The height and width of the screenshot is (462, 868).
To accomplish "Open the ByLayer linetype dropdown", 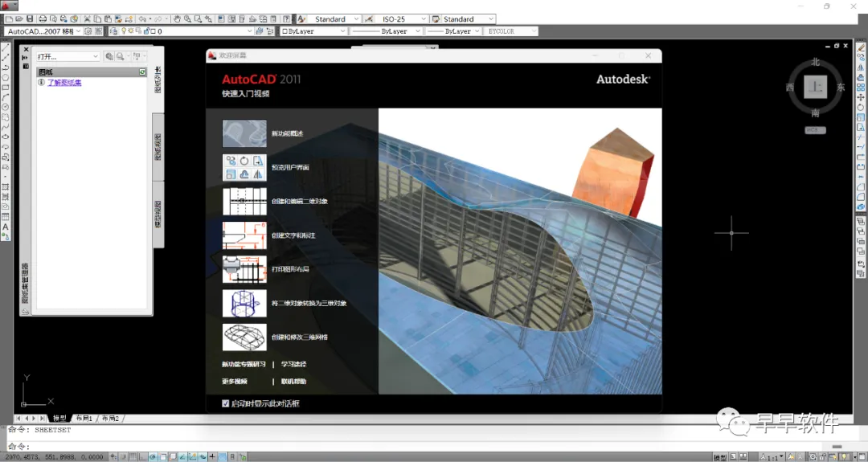I will click(418, 31).
